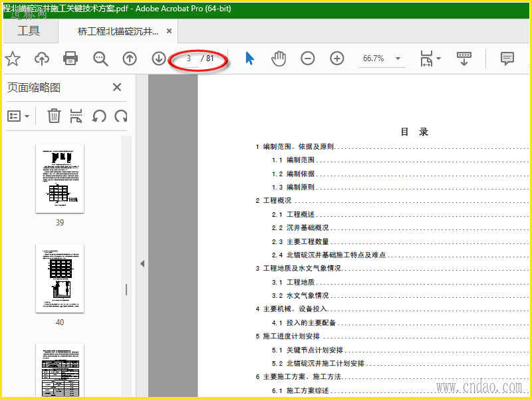Switch to the 工具 tab
Screen dimensions: 532x399
pyautogui.click(x=29, y=31)
